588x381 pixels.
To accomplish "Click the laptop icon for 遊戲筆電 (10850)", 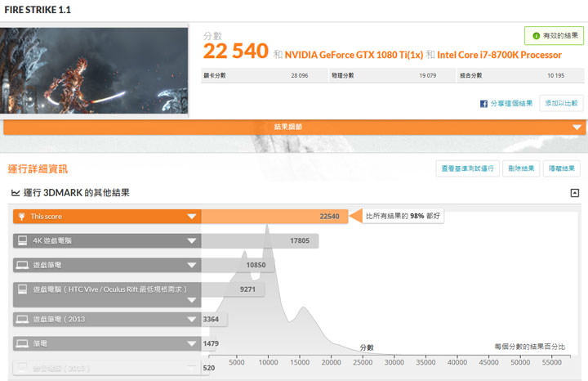I will tap(21, 265).
